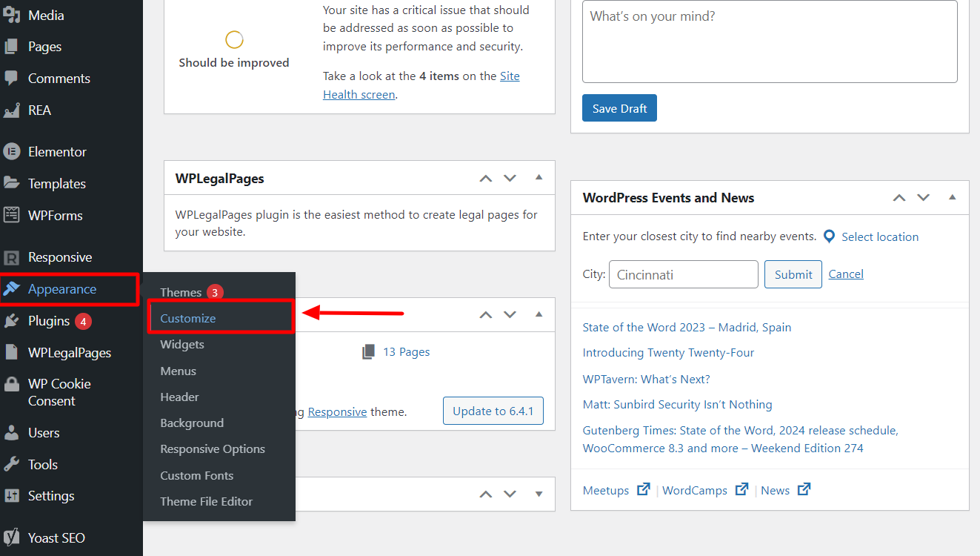Click the REA chart icon
This screenshot has height=556, width=980.
pos(11,110)
